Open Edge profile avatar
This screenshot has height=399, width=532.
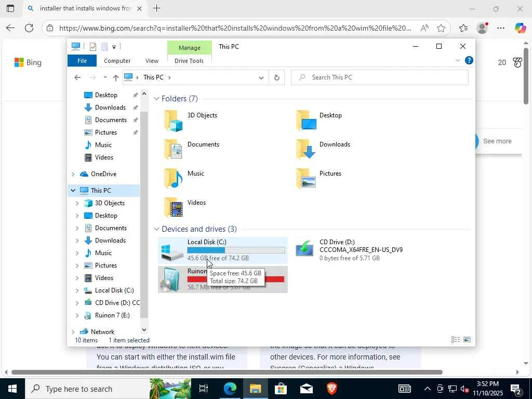tap(482, 28)
